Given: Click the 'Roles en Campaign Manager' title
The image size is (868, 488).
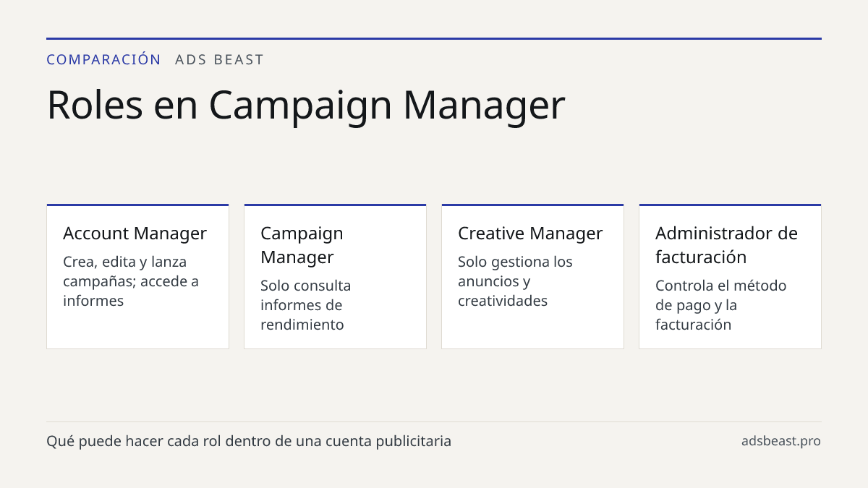Looking at the screenshot, I should (305, 104).
